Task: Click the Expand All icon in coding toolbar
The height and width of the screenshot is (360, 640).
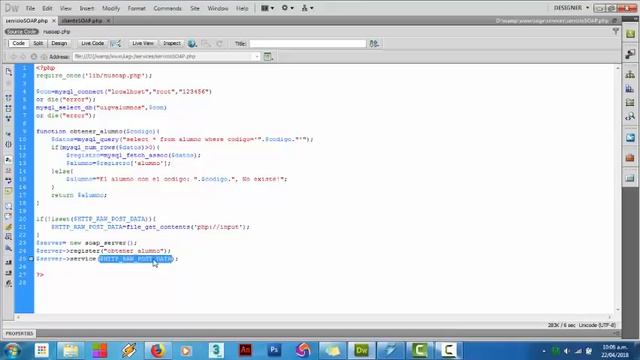Action: (x=9, y=118)
